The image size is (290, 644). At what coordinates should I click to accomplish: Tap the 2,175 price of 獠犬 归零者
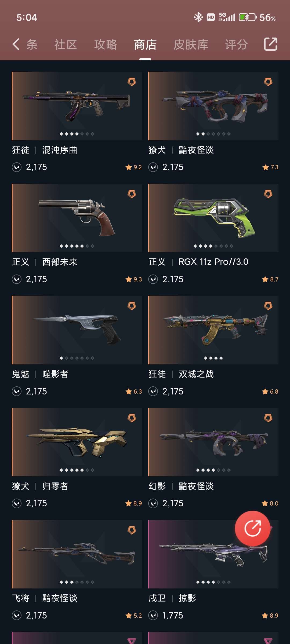point(36,503)
